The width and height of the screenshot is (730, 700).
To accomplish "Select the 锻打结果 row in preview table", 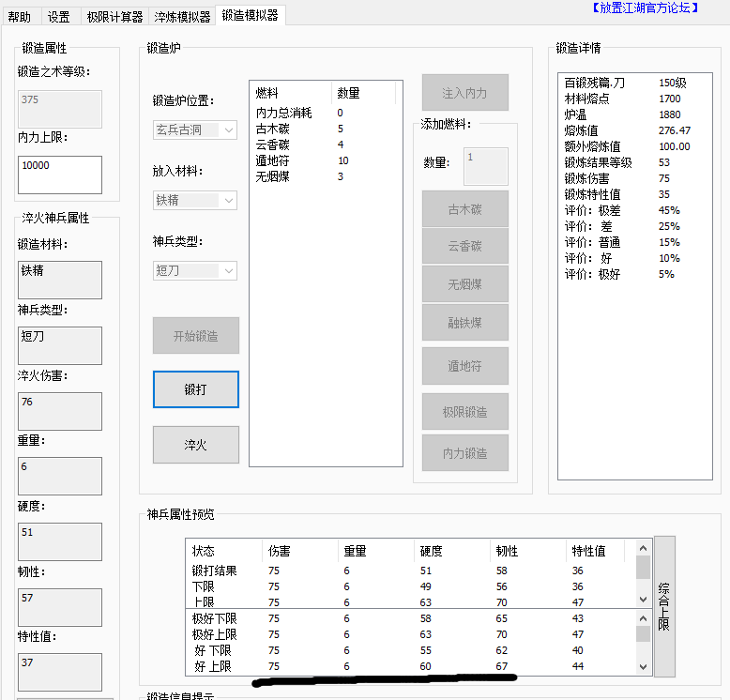I will click(x=411, y=571).
